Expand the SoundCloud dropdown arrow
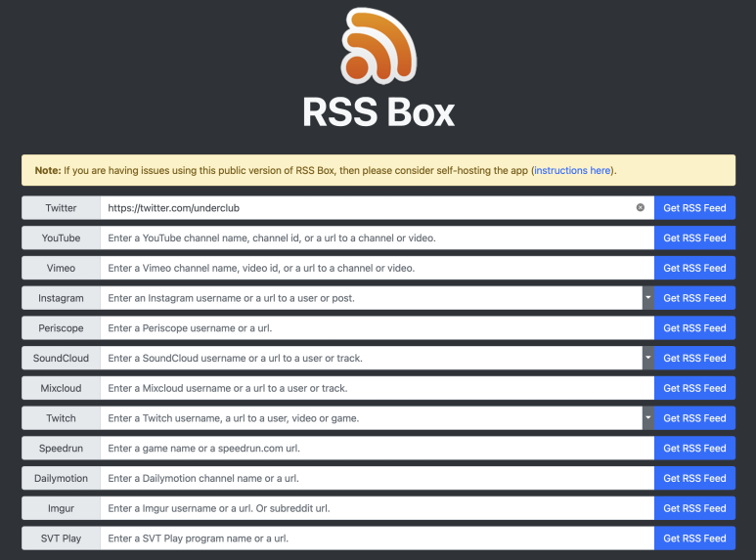This screenshot has height=560, width=756. [648, 358]
